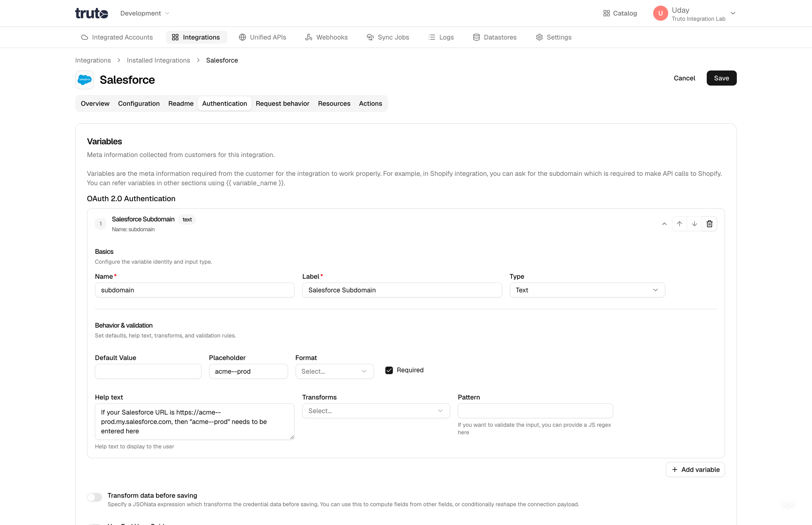Image resolution: width=812 pixels, height=525 pixels.
Task: Click the OAuth 2.0 Authentication heading
Action: [131, 198]
